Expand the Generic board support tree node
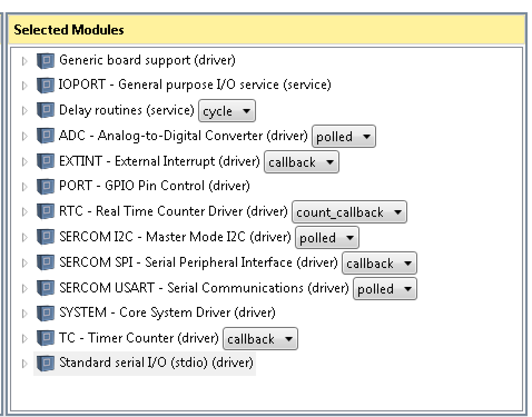The image size is (532, 417). pyautogui.click(x=24, y=61)
